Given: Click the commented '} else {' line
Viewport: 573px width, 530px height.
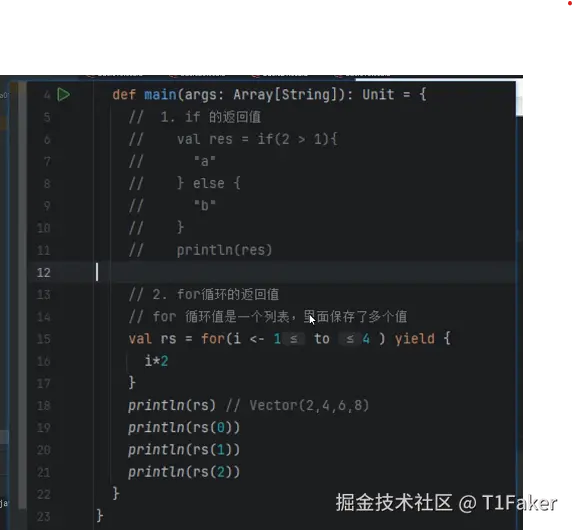Looking at the screenshot, I should pos(208,183).
